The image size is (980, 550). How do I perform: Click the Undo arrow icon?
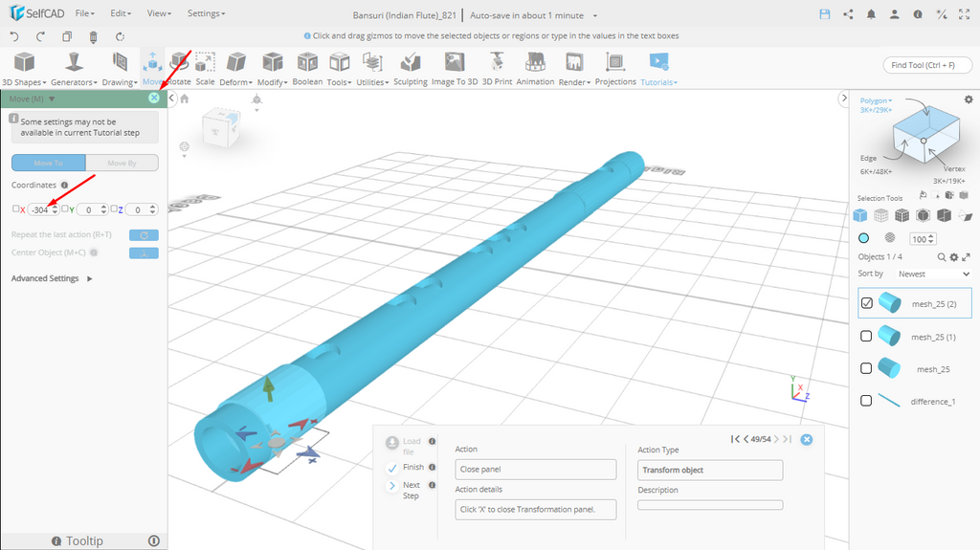click(x=14, y=36)
